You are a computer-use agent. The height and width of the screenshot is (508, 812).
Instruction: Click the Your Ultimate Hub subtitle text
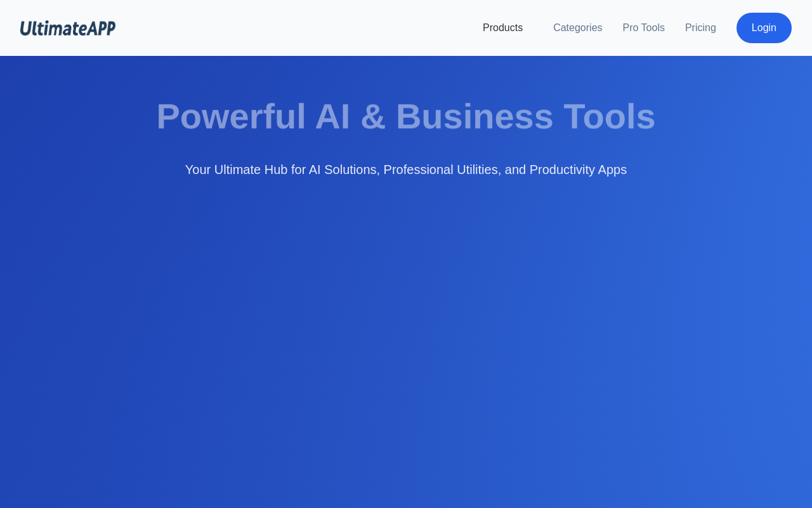406,170
